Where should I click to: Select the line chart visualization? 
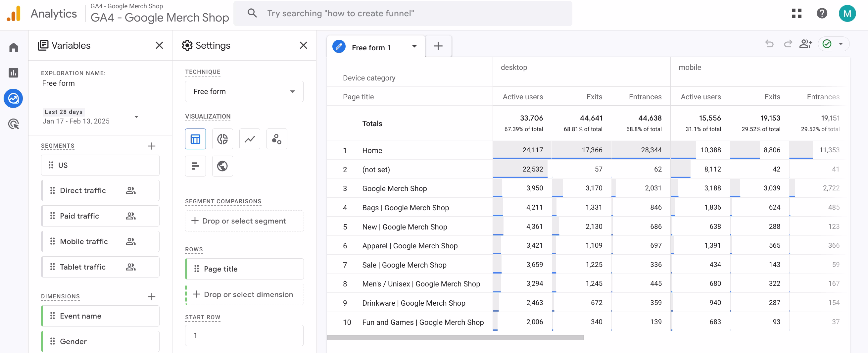point(249,139)
